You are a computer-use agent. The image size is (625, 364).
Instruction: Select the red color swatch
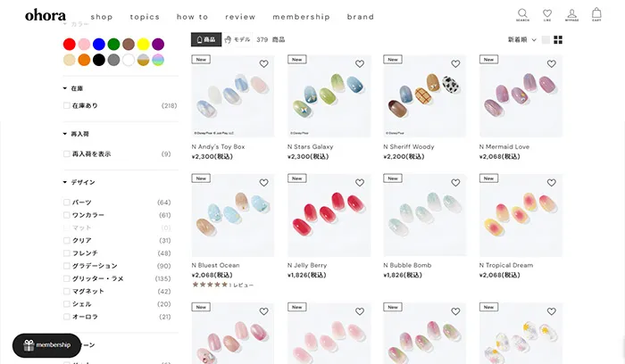[x=70, y=45]
